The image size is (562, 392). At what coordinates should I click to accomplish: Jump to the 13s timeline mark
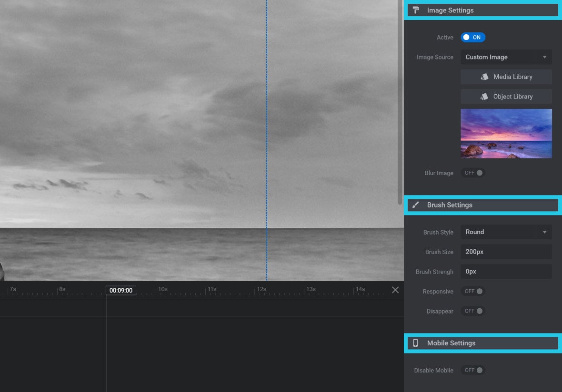[311, 289]
